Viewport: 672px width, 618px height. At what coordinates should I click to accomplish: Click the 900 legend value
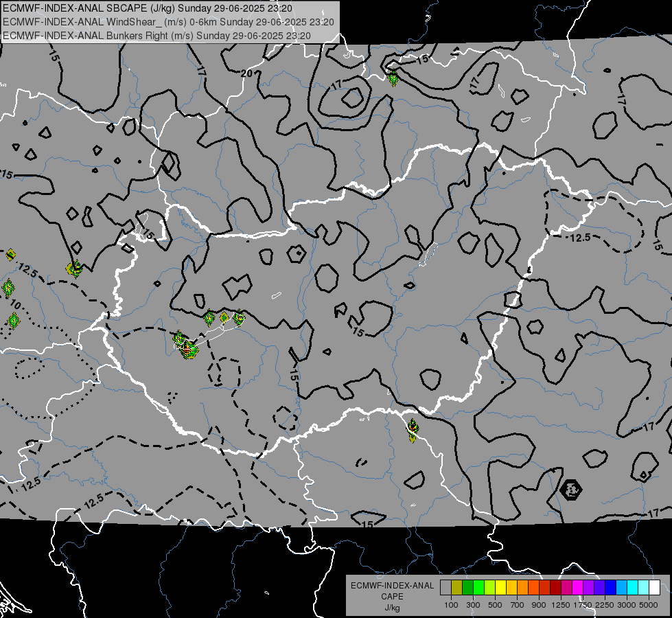click(x=539, y=605)
